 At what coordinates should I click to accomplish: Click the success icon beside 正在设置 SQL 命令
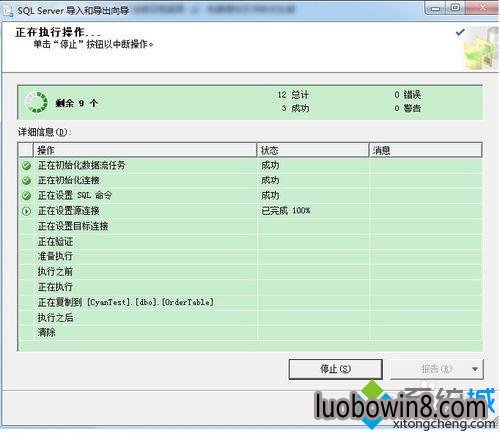26,196
